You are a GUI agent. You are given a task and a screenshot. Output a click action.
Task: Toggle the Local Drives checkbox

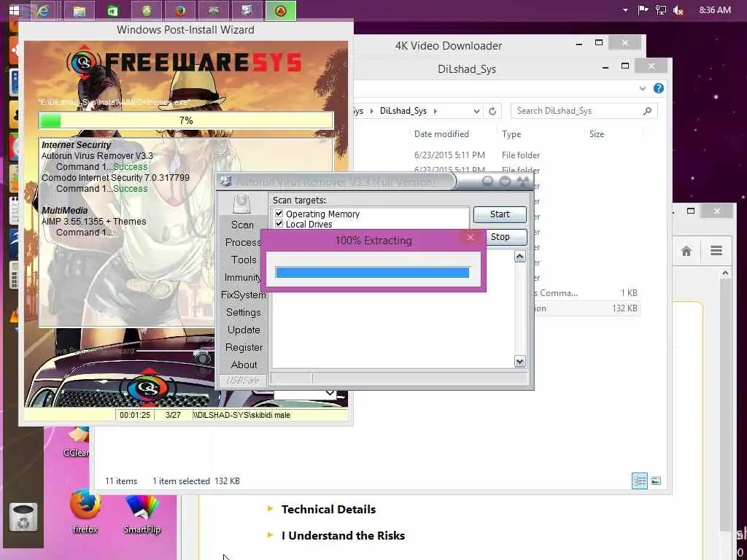coord(279,224)
